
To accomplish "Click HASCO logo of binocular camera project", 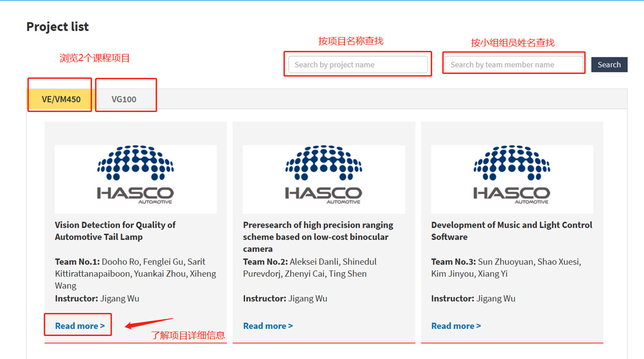I will coord(323,179).
